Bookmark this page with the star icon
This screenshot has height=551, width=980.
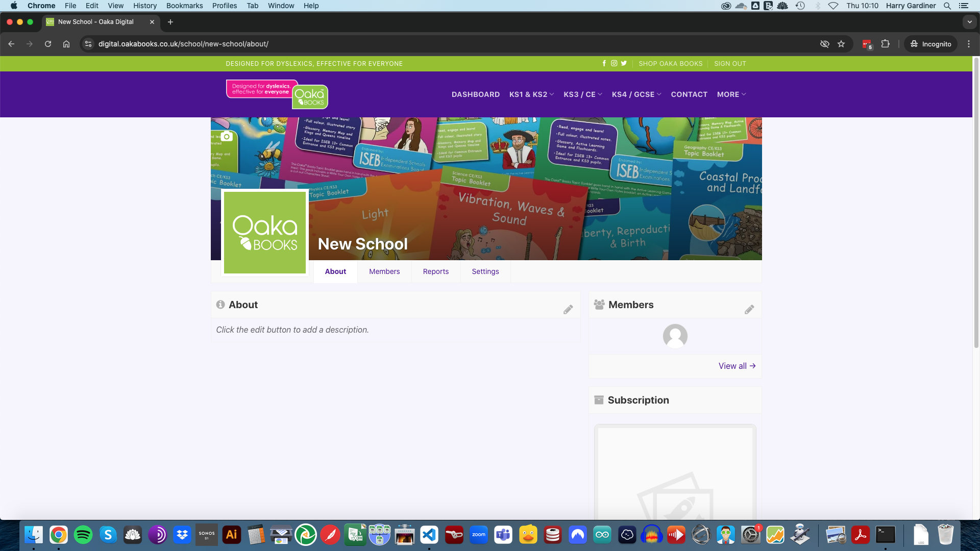tap(841, 44)
